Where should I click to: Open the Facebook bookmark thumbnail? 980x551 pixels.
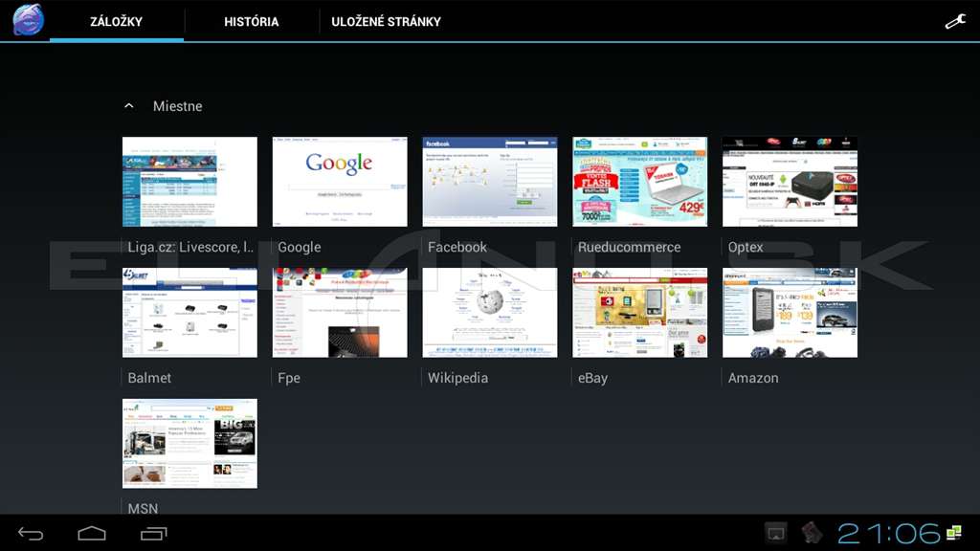490,182
